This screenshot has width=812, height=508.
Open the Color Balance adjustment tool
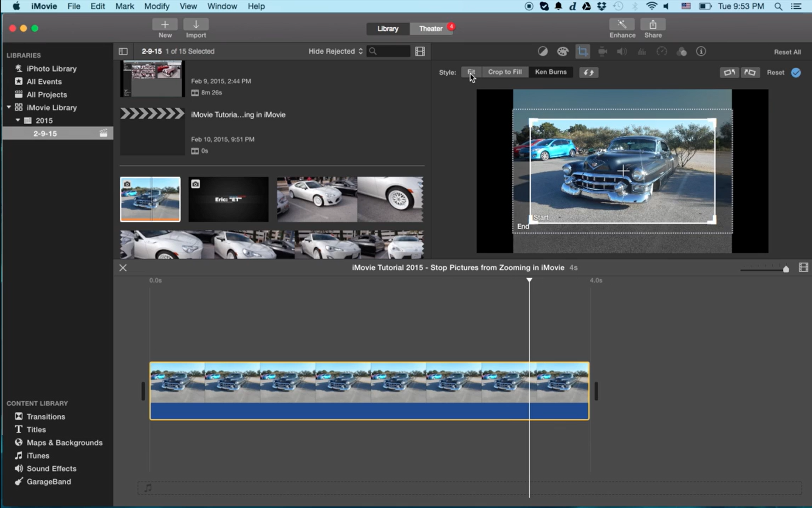point(542,51)
